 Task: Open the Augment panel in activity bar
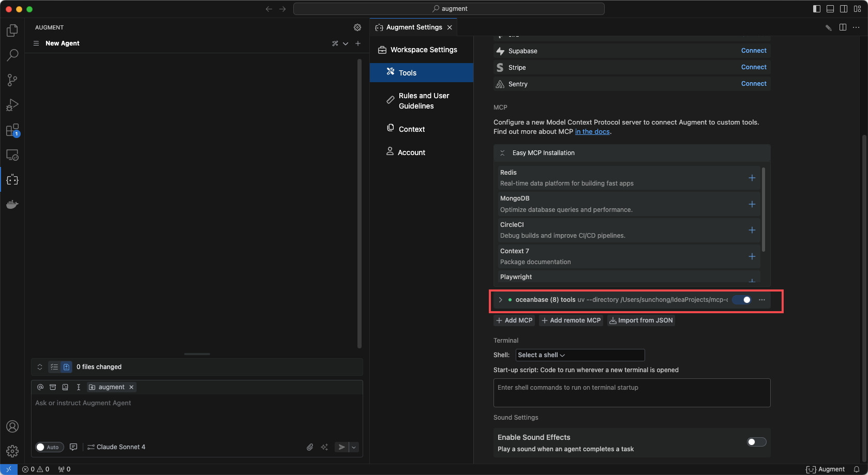click(12, 180)
